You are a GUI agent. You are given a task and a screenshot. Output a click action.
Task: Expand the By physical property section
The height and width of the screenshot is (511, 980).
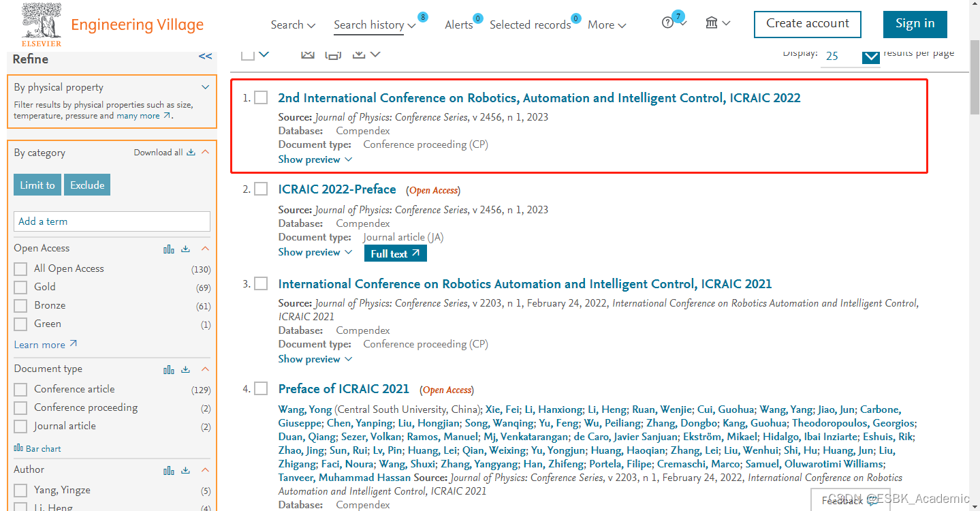tap(205, 87)
